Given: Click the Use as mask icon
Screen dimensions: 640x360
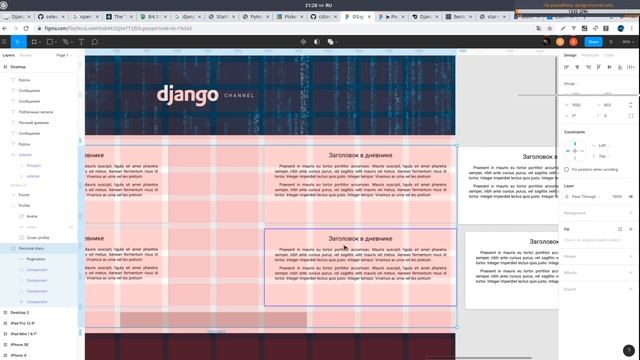Looking at the screenshot, I should tap(317, 42).
